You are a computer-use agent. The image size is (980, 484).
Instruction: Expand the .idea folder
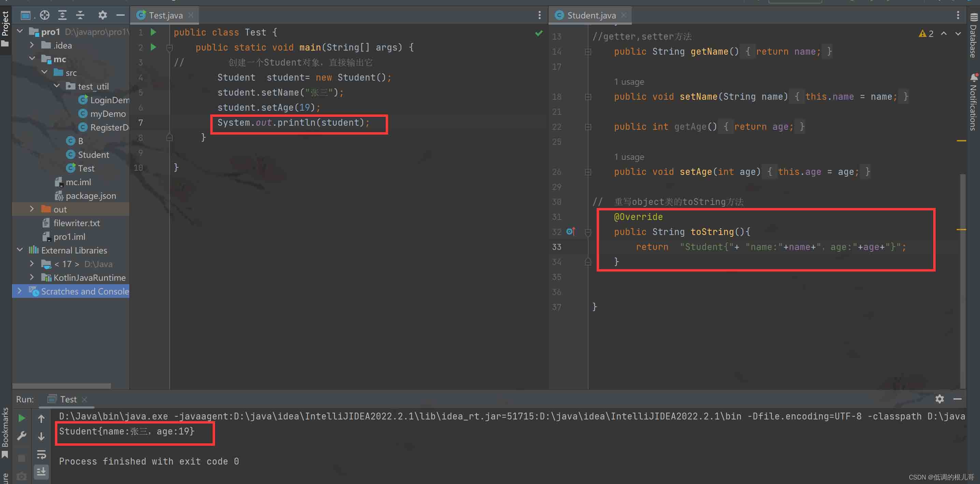click(x=32, y=45)
